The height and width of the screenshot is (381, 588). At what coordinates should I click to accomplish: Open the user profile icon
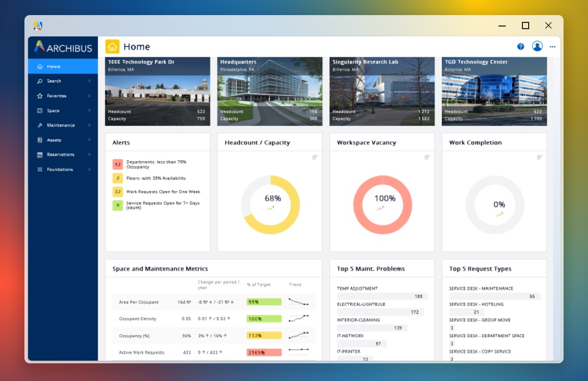point(537,46)
